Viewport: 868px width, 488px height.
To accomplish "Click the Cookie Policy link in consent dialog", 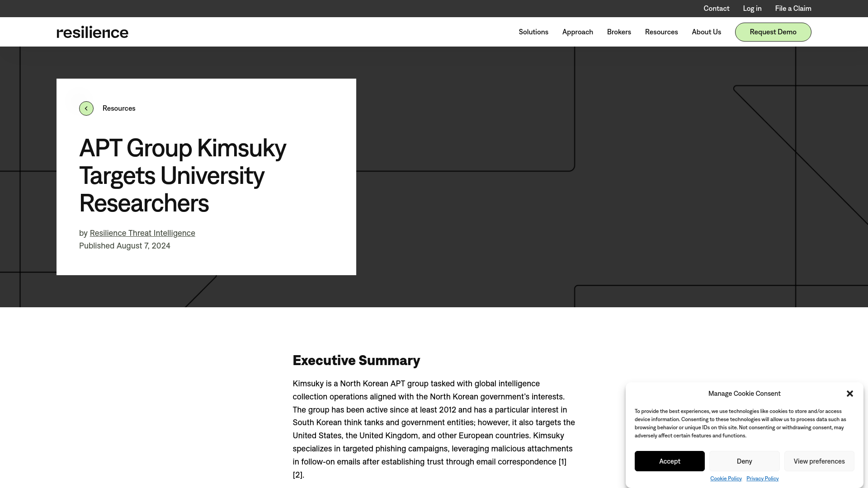I will 726,478.
